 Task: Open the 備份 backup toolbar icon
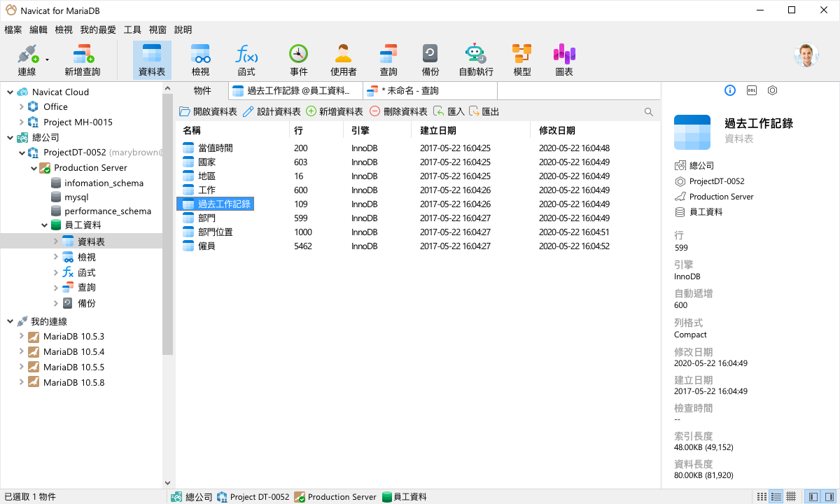(x=430, y=59)
